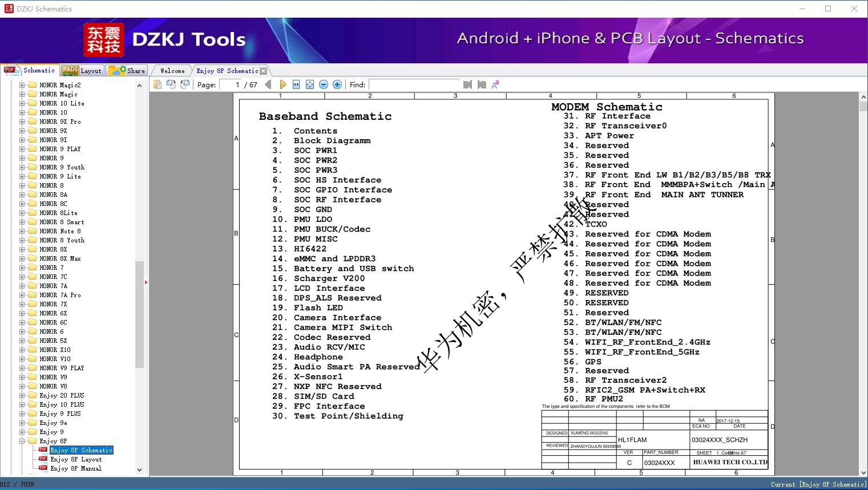Click the PDF icon beside Enjoy 8P Layout
Viewport: 868px width, 490px height.
43,459
